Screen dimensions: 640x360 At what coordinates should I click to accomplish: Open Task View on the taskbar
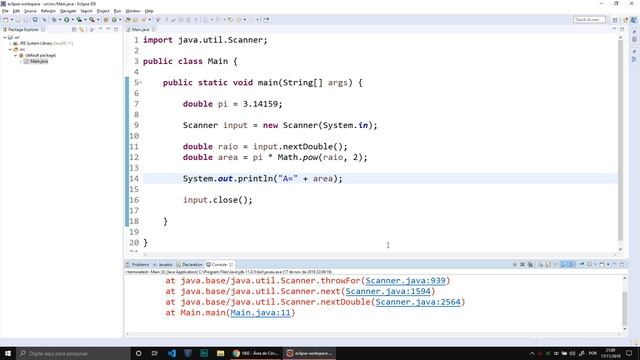pos(155,353)
